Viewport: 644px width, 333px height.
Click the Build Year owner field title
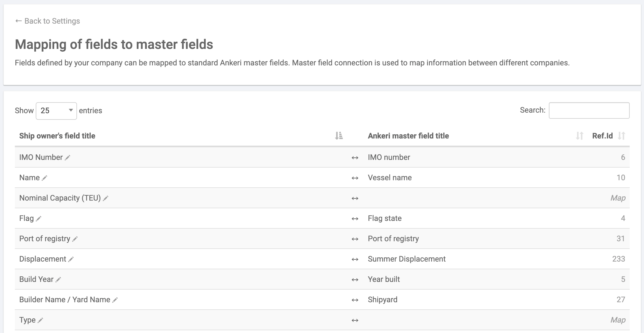(36, 279)
